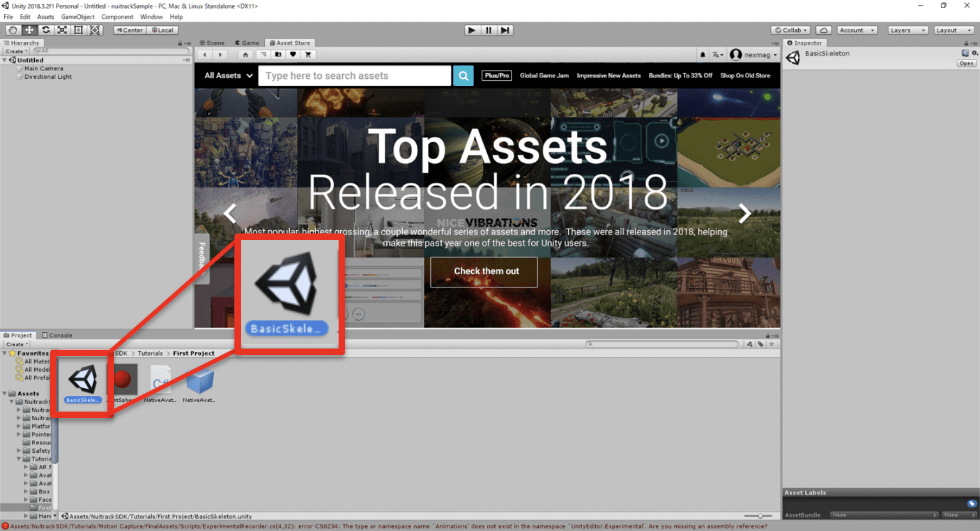Start Play mode
The width and height of the screenshot is (980, 531).
472,30
